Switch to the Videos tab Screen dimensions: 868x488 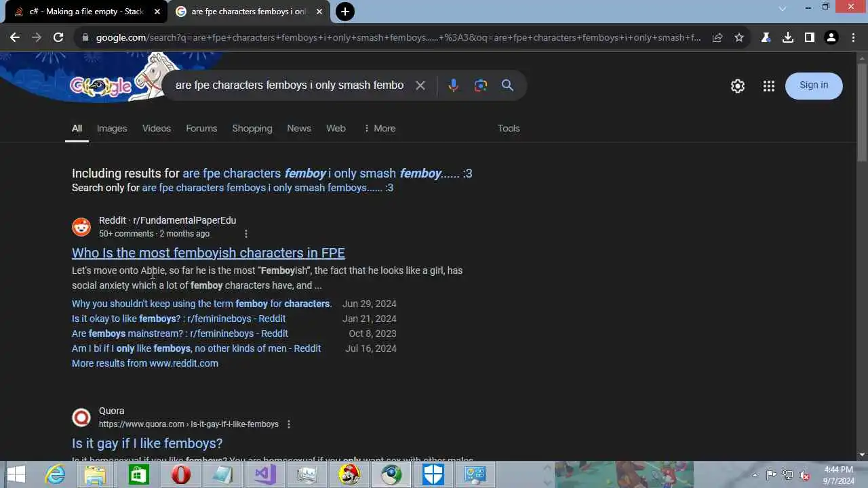point(157,128)
